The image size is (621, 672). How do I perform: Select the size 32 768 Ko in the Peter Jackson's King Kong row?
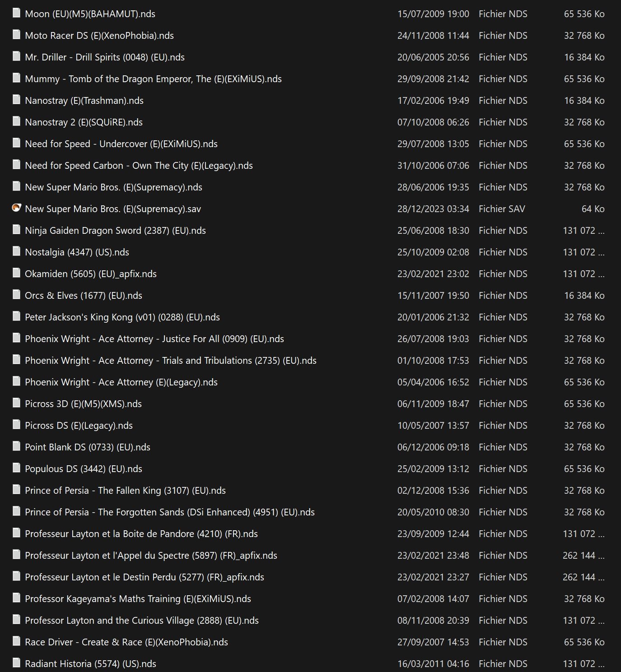point(584,317)
